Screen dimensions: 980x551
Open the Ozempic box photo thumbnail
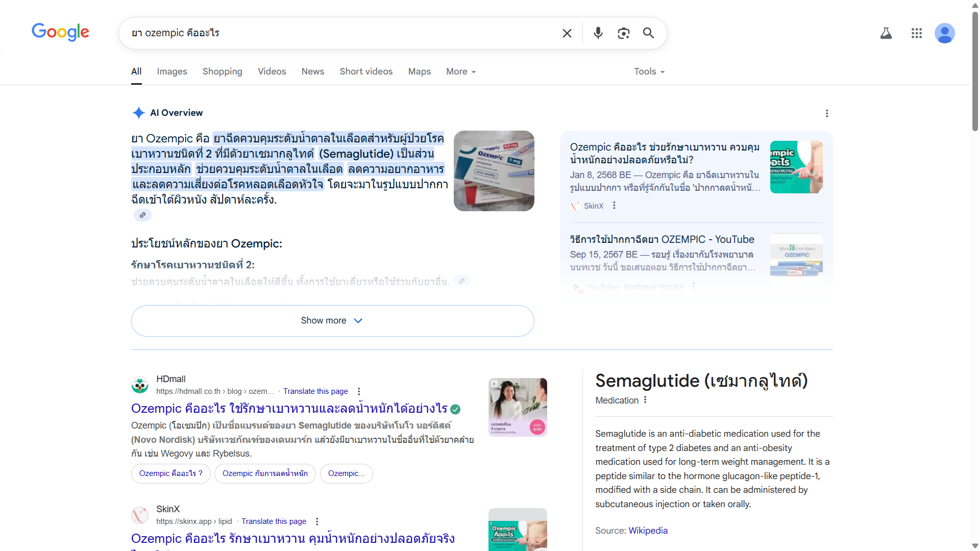coord(494,171)
